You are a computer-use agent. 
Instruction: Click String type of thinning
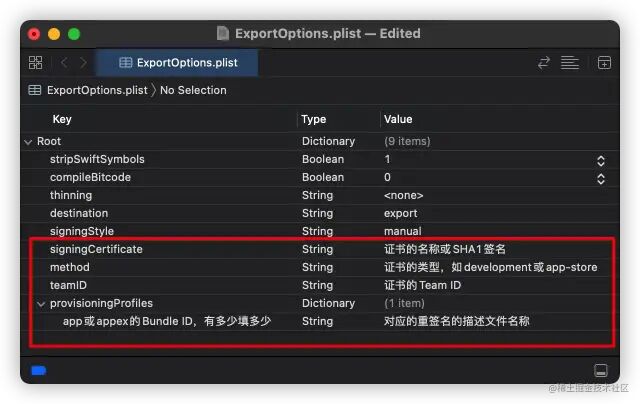tap(318, 195)
